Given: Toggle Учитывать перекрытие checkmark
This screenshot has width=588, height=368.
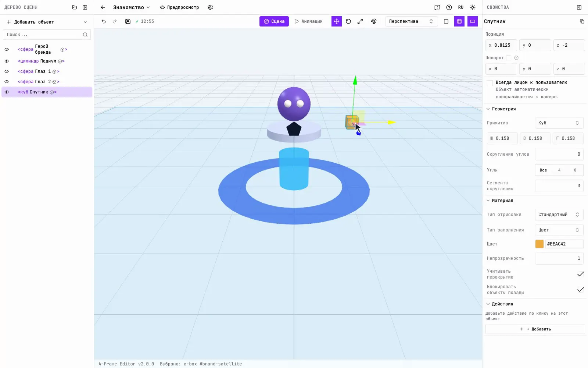Looking at the screenshot, I should [580, 274].
